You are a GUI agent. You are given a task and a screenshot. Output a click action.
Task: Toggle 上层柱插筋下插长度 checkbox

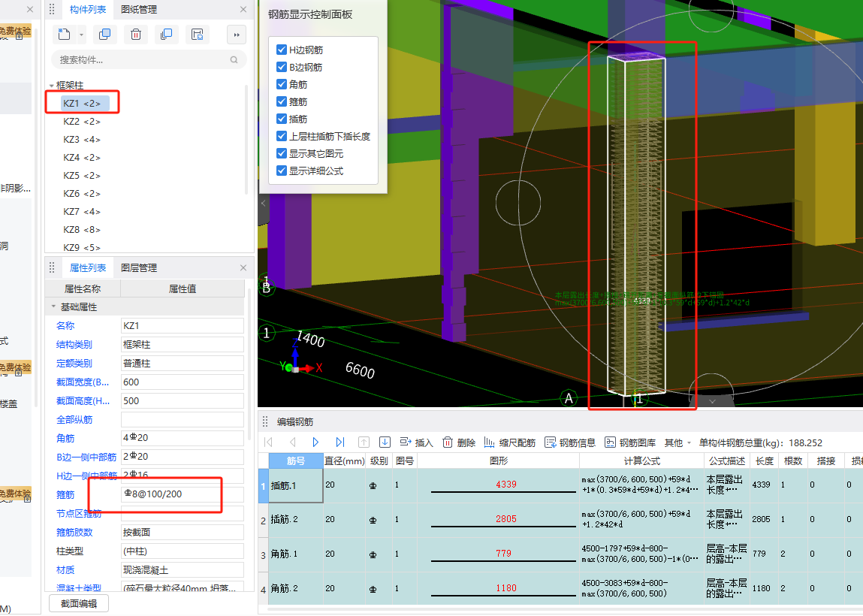(x=281, y=136)
